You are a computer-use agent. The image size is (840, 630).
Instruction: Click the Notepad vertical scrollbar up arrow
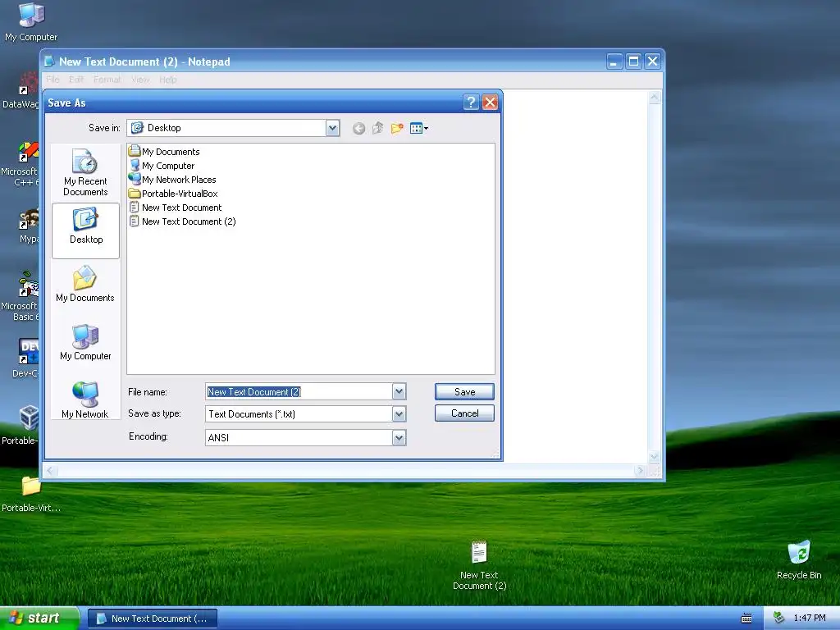[x=654, y=98]
